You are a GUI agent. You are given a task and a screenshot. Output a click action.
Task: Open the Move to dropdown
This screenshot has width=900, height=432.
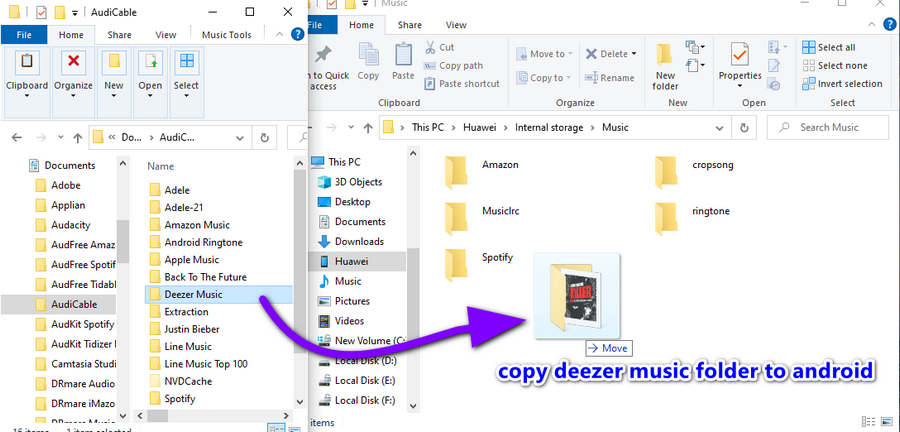point(545,54)
